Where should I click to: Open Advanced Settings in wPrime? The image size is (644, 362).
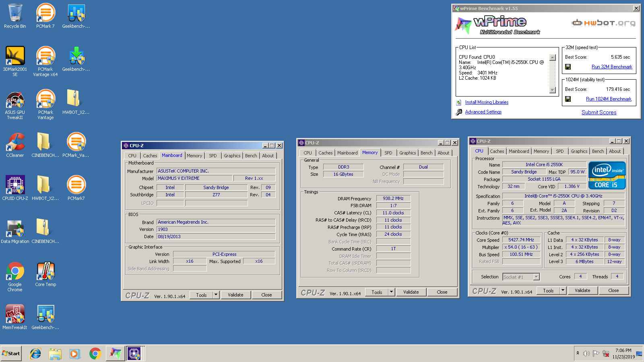pyautogui.click(x=483, y=112)
